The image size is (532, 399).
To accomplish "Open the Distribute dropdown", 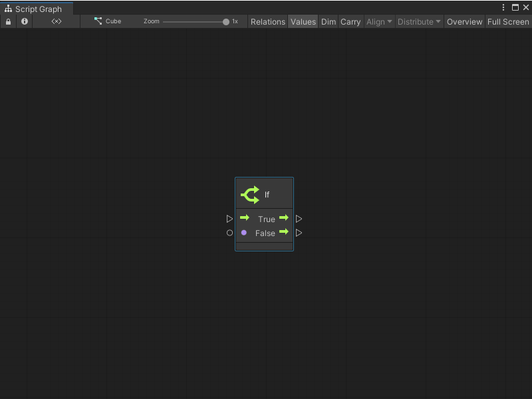I will click(x=418, y=21).
